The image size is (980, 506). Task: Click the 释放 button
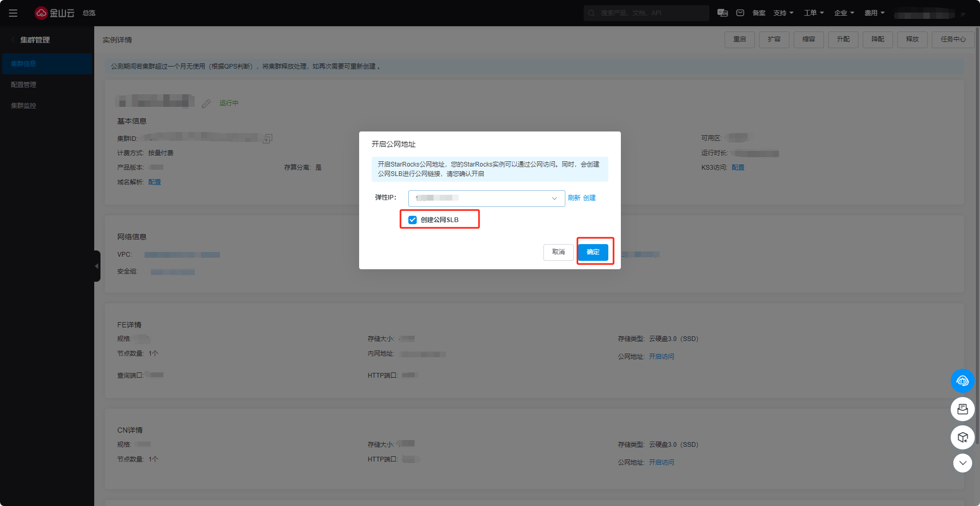click(x=912, y=39)
